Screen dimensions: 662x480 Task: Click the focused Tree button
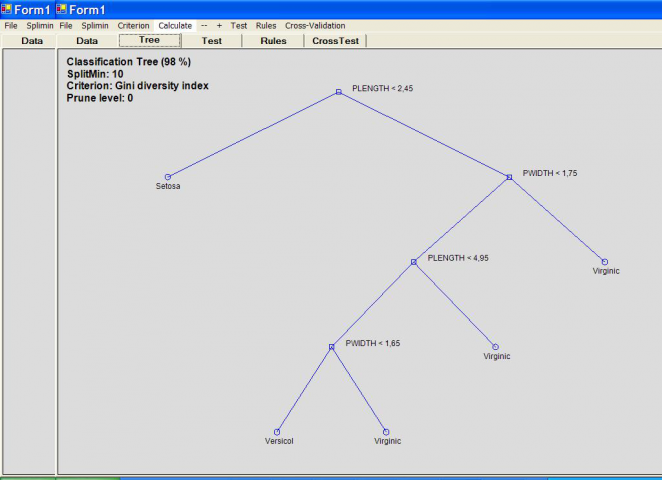pos(150,41)
